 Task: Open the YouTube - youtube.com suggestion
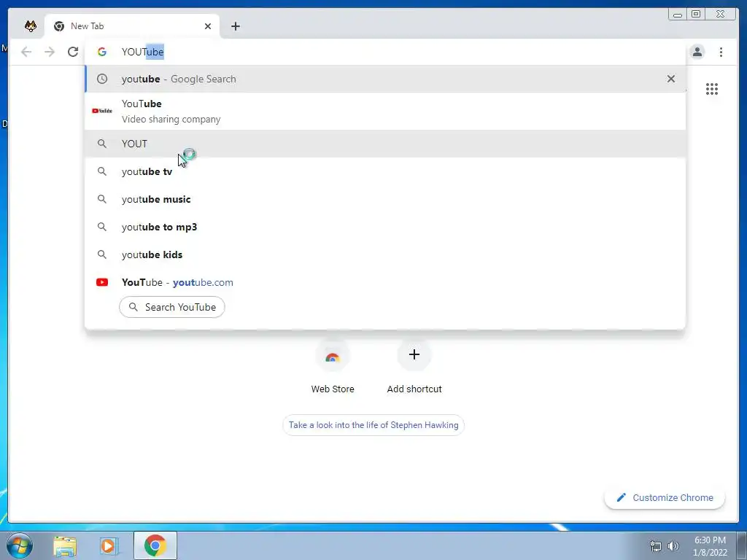click(x=385, y=282)
